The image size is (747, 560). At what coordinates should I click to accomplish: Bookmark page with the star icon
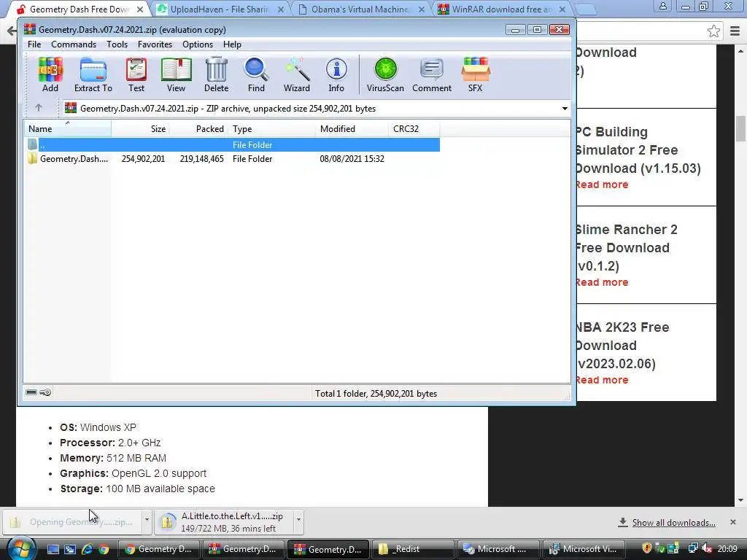tap(713, 31)
